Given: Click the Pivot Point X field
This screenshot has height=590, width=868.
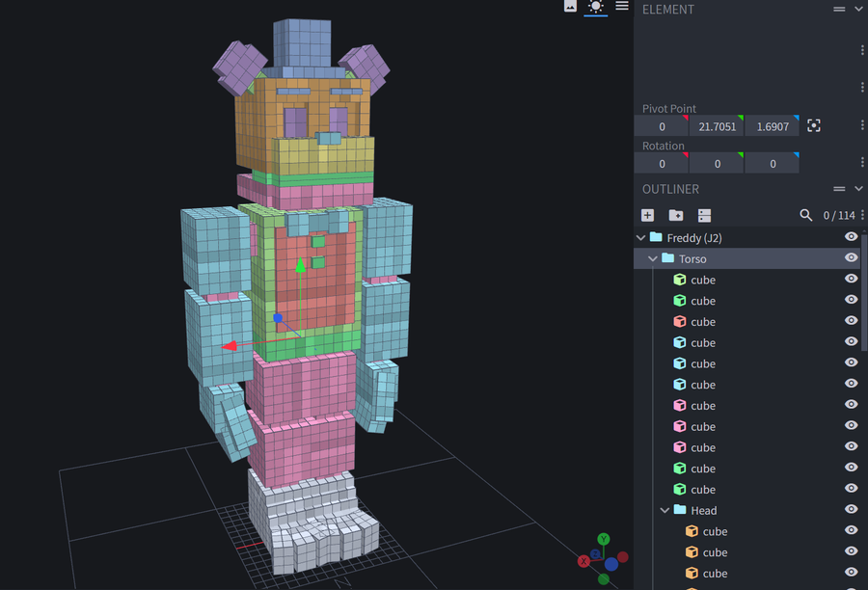Looking at the screenshot, I should 662,126.
